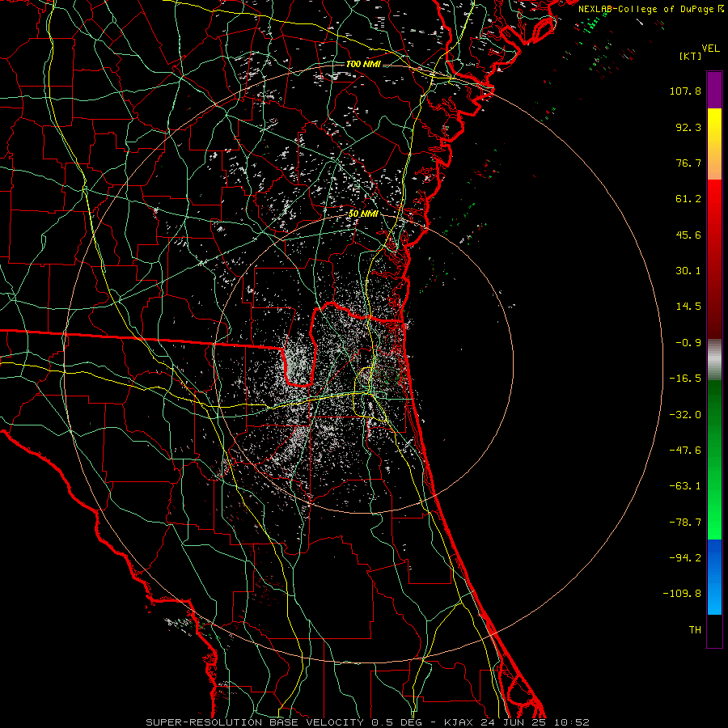Click the 14.5 velocity scale value
Image resolution: width=728 pixels, height=728 pixels.
pos(688,307)
